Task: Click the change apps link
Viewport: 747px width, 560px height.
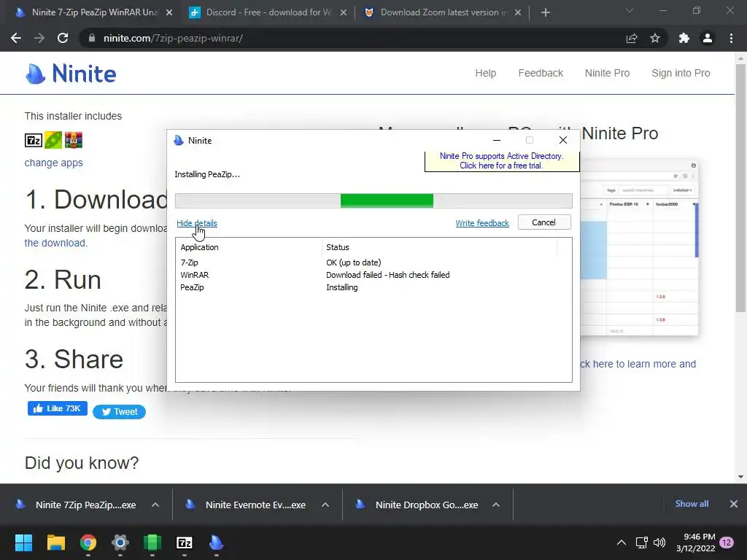Action: [53, 163]
